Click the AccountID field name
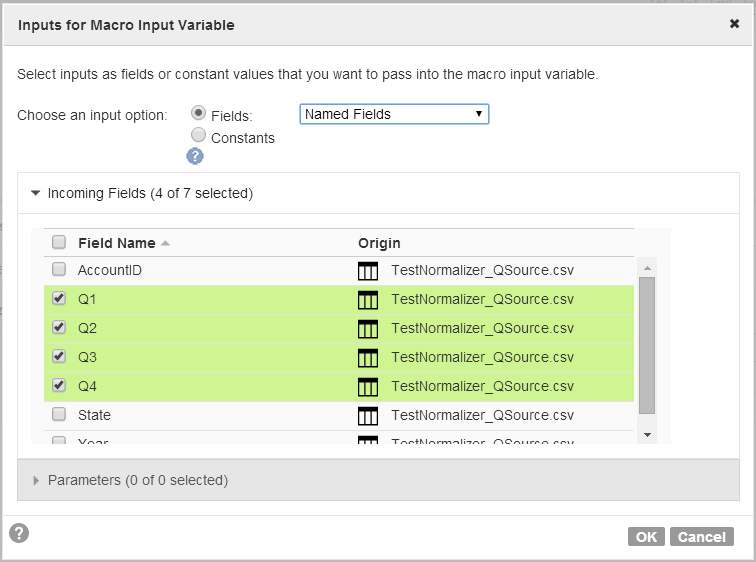 tap(110, 270)
